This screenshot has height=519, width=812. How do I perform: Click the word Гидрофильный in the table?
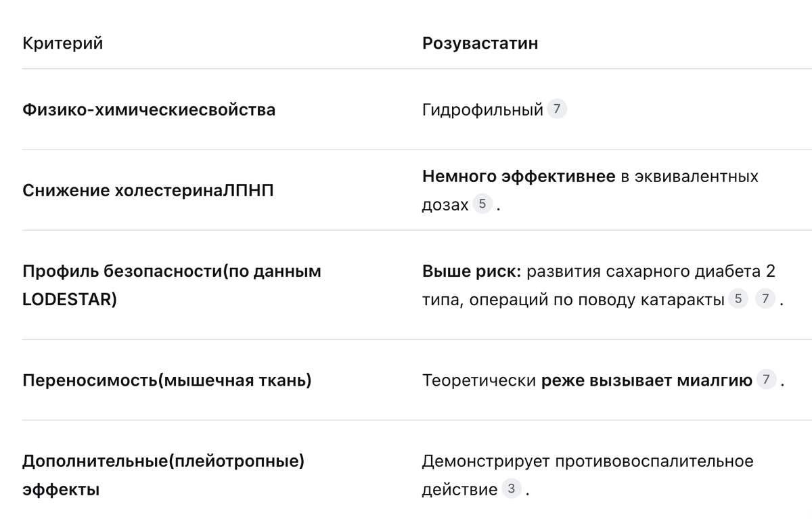[x=482, y=110]
